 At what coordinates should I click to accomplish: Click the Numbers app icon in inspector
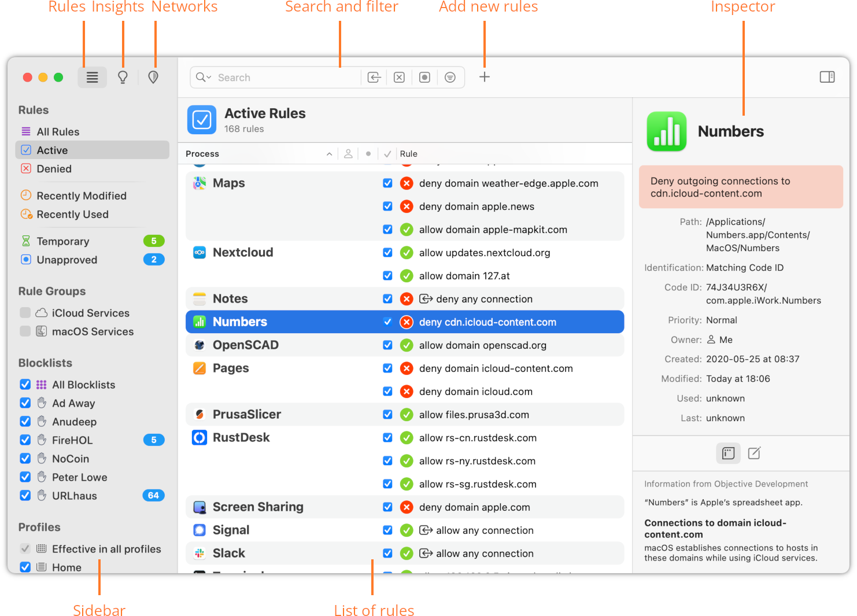667,131
